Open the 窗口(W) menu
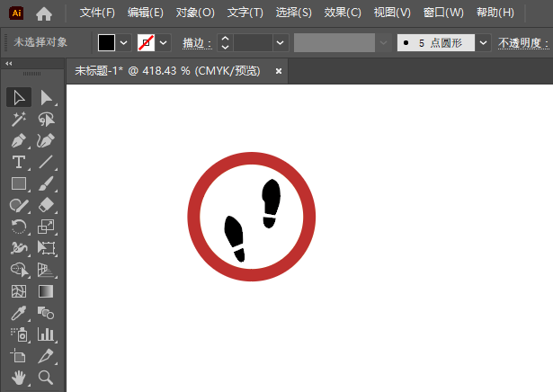The width and height of the screenshot is (553, 392). coord(443,13)
